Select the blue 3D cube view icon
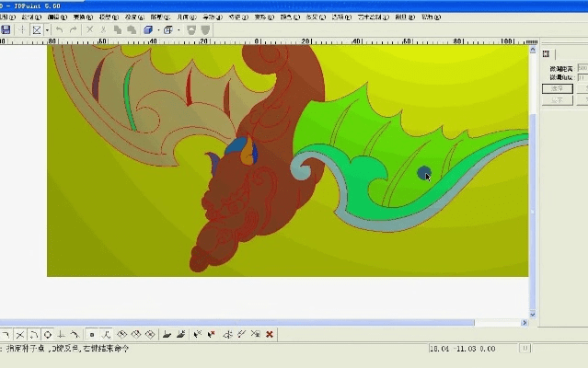This screenshot has width=588, height=368. click(x=147, y=30)
